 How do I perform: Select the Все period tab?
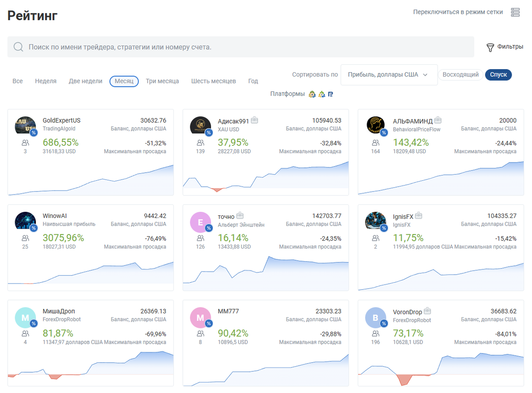pyautogui.click(x=18, y=81)
